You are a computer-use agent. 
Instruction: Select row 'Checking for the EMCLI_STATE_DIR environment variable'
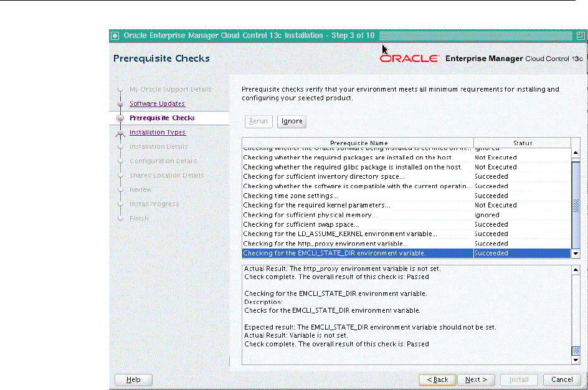pos(407,253)
